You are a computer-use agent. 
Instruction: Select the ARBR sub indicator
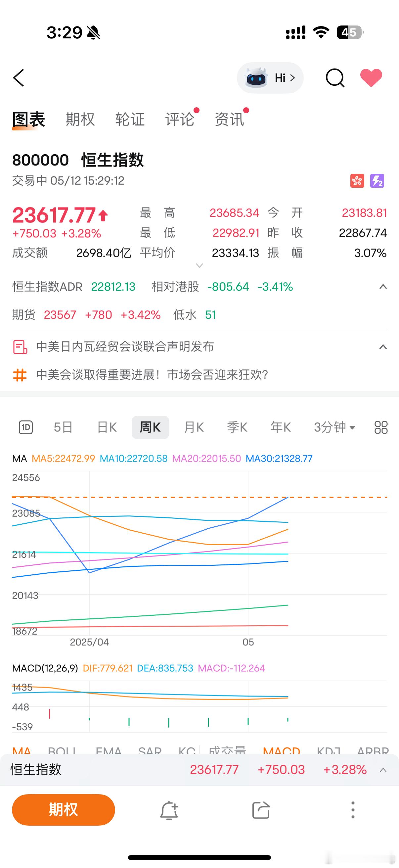[373, 750]
